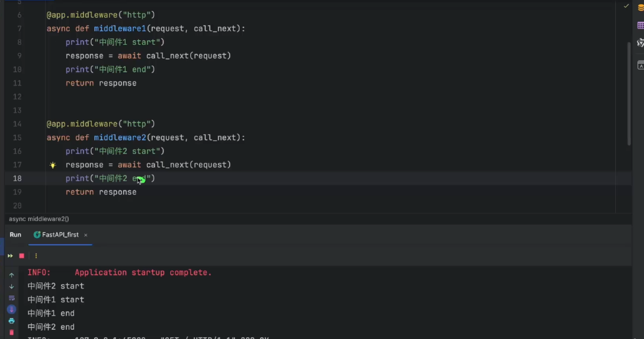The height and width of the screenshot is (339, 644).
Task: Click line number 7 in gutter
Action: pyautogui.click(x=19, y=29)
